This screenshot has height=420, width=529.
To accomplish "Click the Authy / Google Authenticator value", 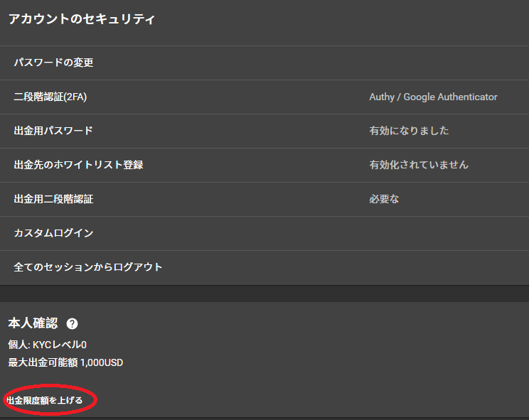I will (x=433, y=97).
